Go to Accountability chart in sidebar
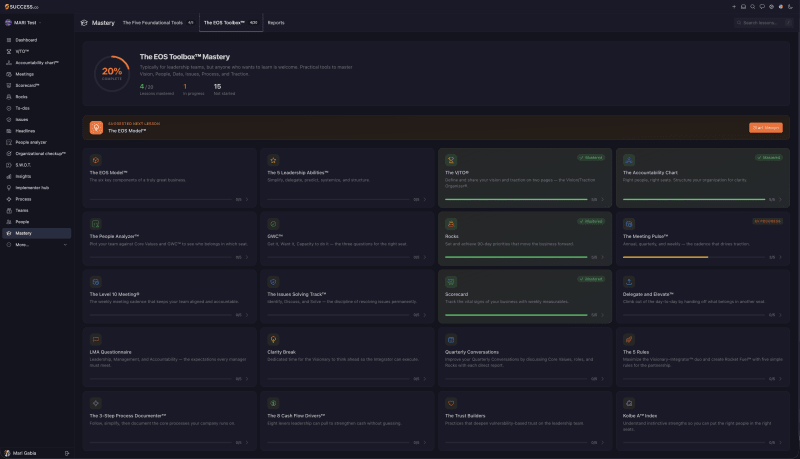Viewport: 800px width, 459px height. pos(36,63)
